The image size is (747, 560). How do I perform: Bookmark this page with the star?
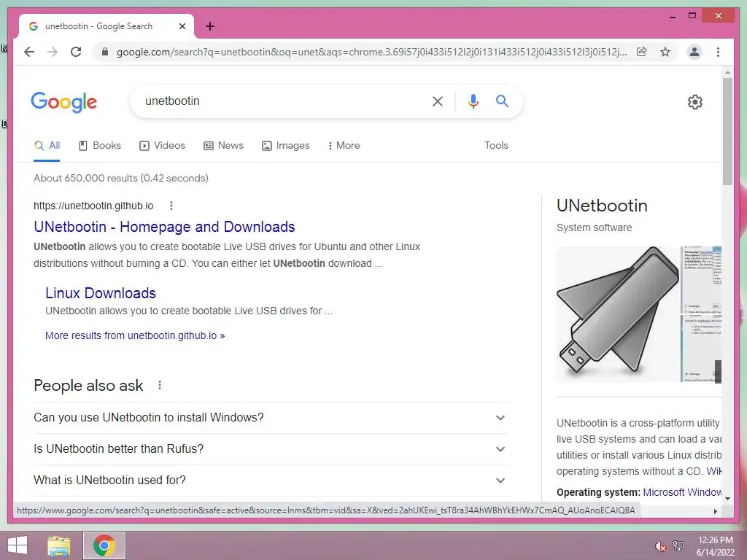665,52
